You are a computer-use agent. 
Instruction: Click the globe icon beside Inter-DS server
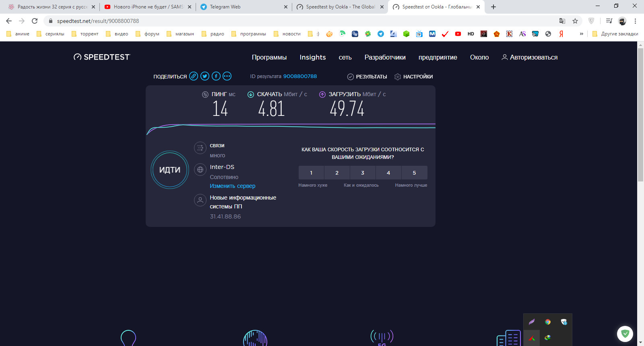click(x=200, y=170)
